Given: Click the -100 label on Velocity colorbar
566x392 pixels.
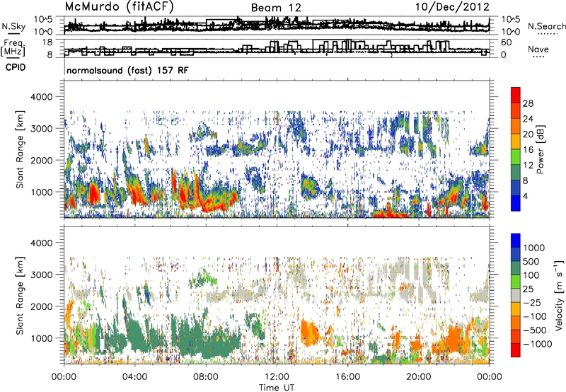Looking at the screenshot, I should pos(535,316).
